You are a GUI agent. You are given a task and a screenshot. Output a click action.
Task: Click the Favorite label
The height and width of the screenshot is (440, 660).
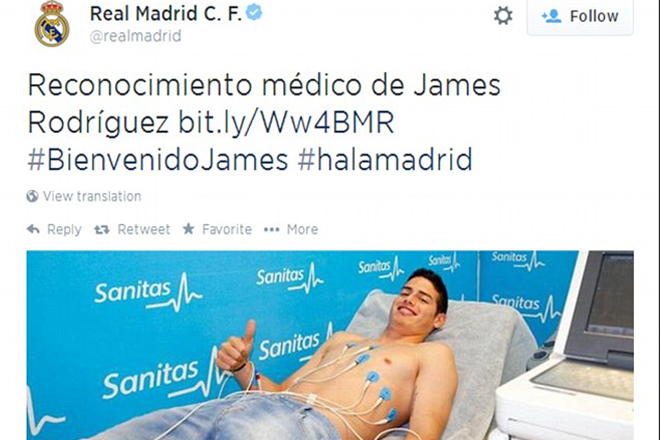[x=227, y=229]
